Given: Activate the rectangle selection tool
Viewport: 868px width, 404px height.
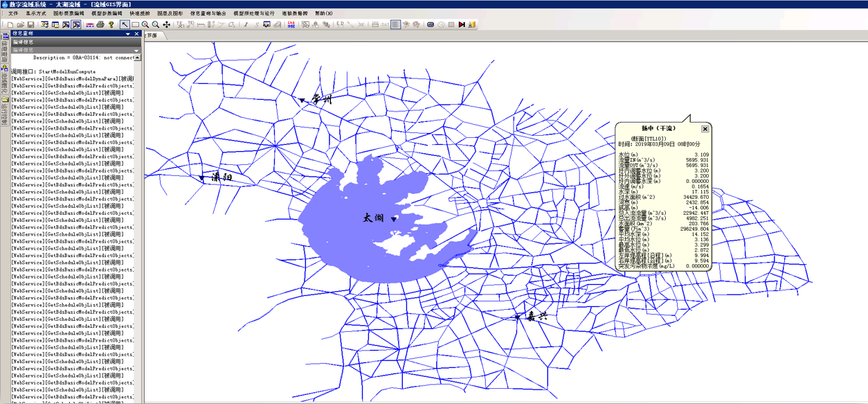Looking at the screenshot, I should point(135,24).
